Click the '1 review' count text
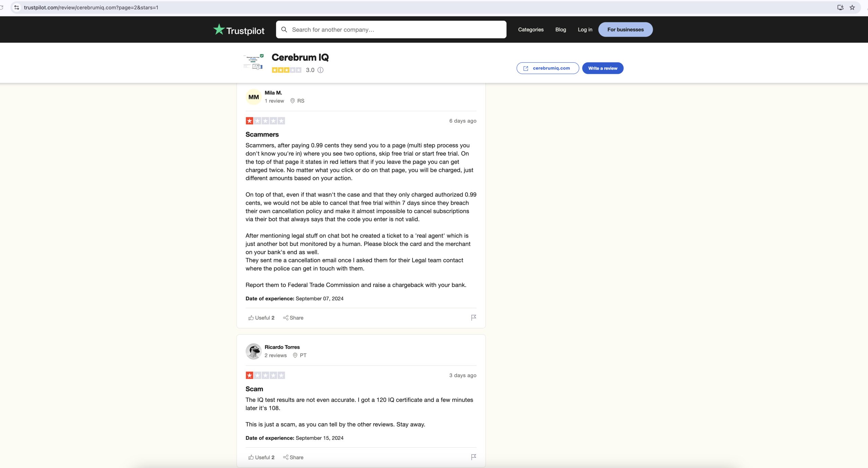This screenshot has height=468, width=868. [274, 101]
